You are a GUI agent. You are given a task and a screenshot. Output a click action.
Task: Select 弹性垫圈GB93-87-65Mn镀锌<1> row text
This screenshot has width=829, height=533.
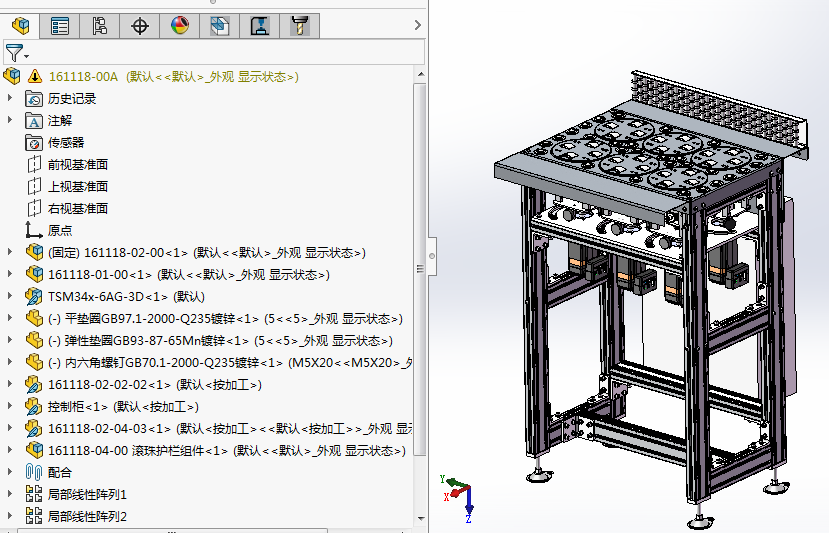click(220, 341)
